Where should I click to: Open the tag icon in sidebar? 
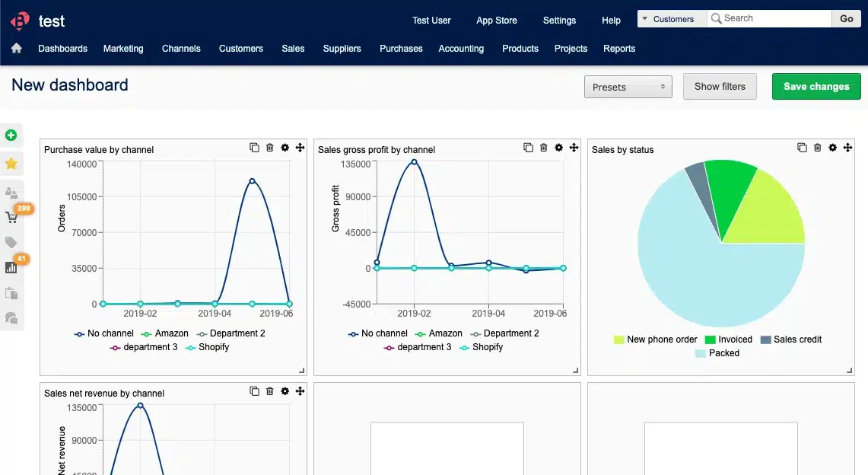point(11,242)
